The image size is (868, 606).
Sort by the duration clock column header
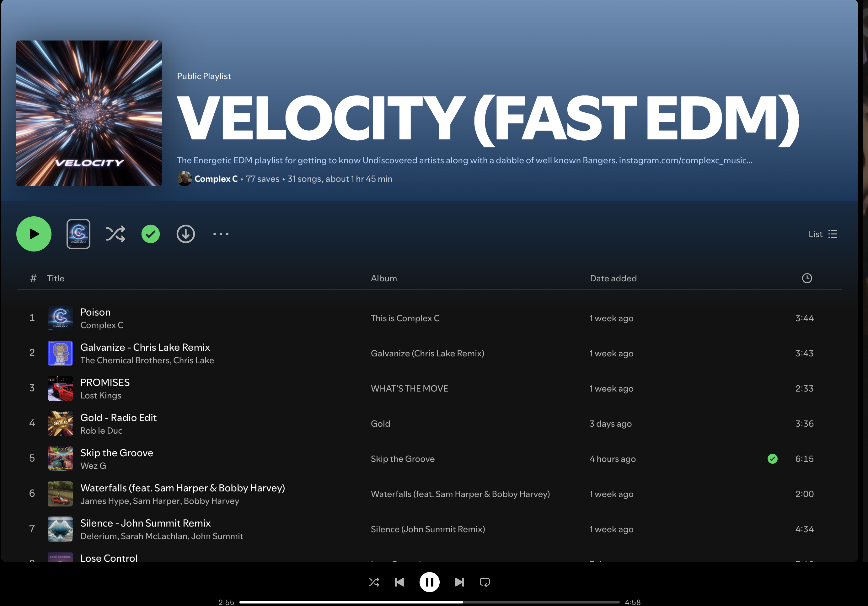tap(807, 279)
